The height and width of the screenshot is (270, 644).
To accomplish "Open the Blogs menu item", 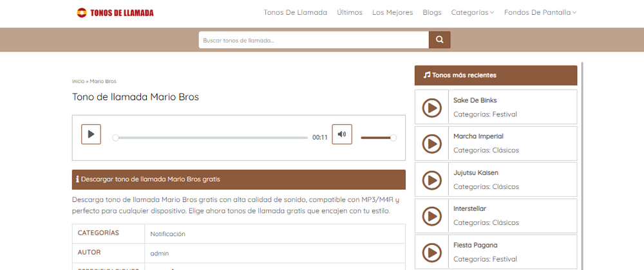I will tap(432, 12).
